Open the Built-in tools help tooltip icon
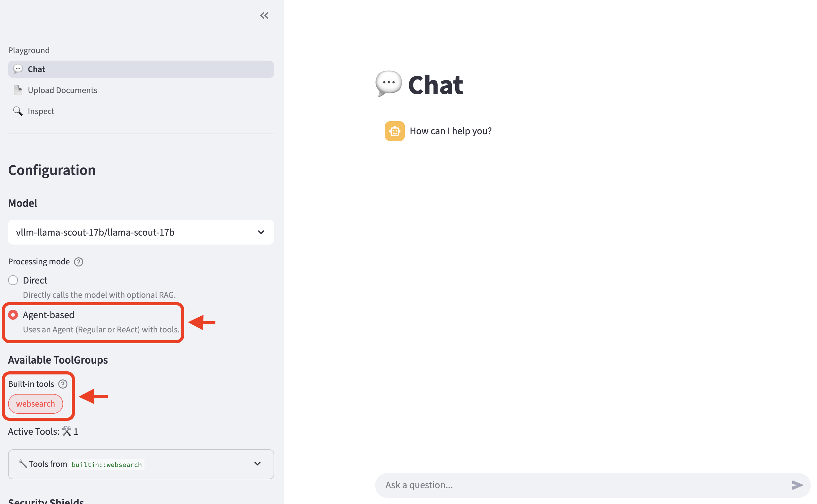The image size is (817, 504). pos(63,384)
